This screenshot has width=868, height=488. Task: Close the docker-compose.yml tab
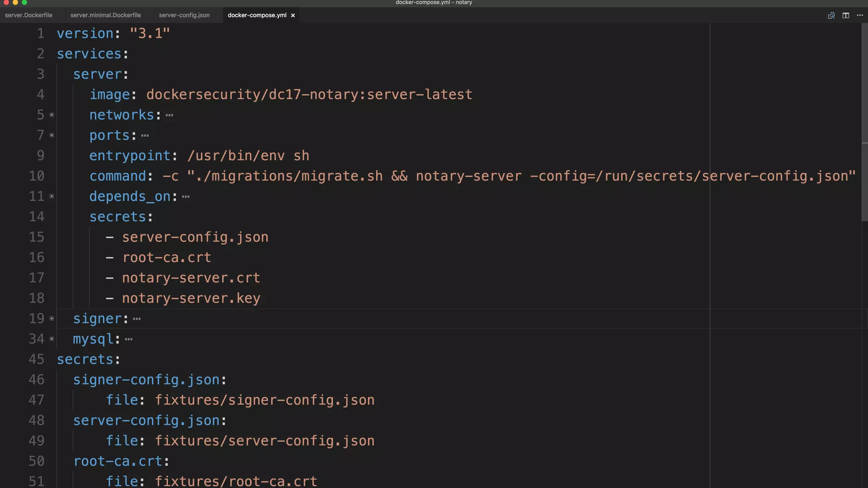293,15
